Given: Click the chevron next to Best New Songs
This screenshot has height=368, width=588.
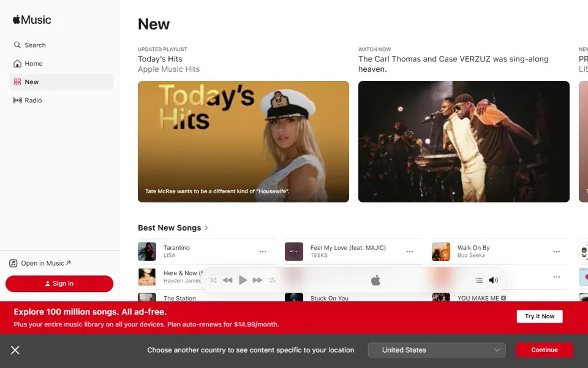Looking at the screenshot, I should (206, 228).
